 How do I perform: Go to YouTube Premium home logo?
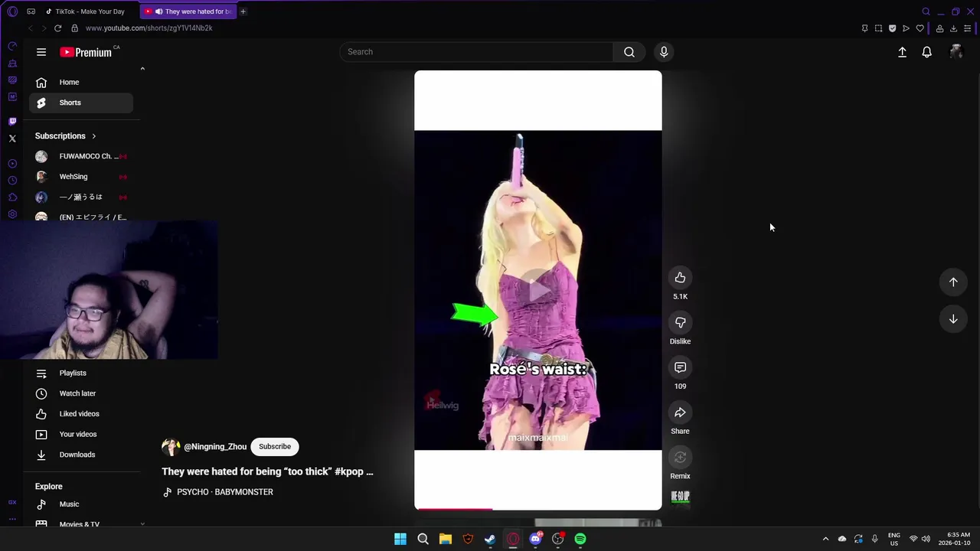[x=86, y=52]
